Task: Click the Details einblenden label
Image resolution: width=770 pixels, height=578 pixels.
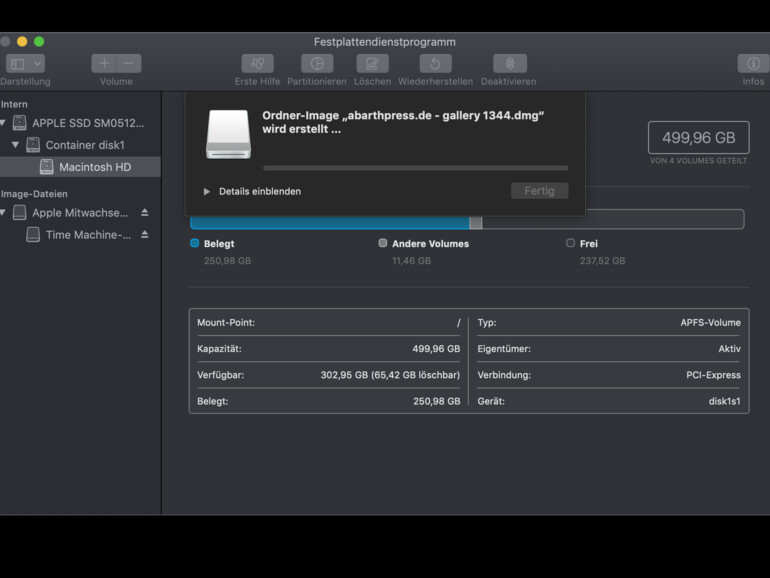Action: (x=260, y=192)
